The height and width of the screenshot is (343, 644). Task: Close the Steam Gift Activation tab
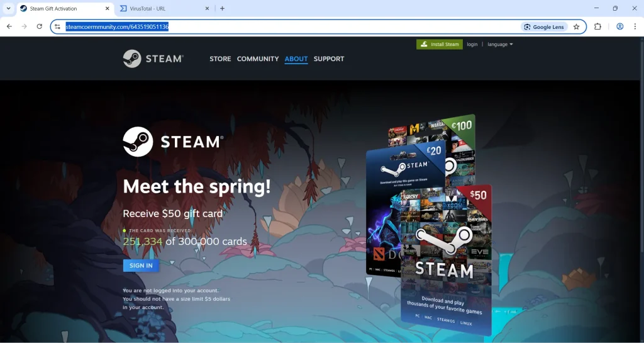(107, 8)
